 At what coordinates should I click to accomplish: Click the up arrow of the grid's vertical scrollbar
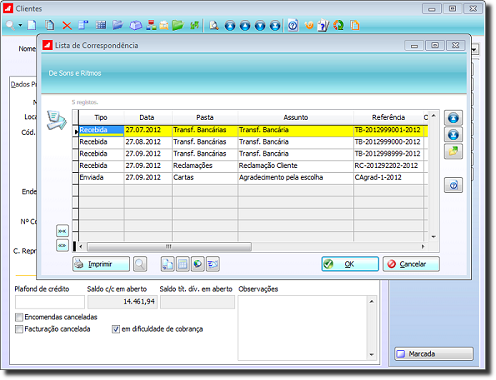coord(433,115)
